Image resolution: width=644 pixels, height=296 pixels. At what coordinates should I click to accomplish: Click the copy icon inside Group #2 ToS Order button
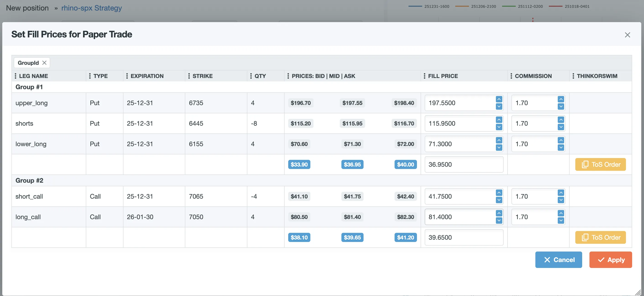click(585, 237)
